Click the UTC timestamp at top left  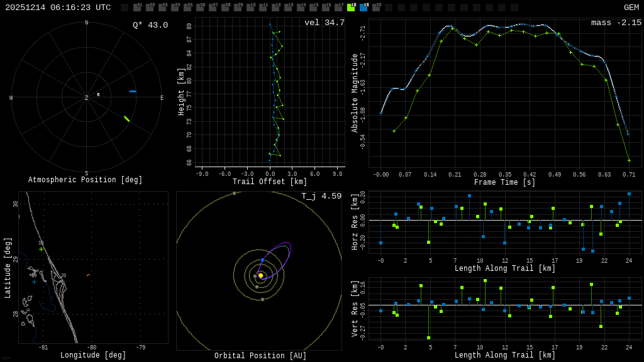[x=58, y=8]
